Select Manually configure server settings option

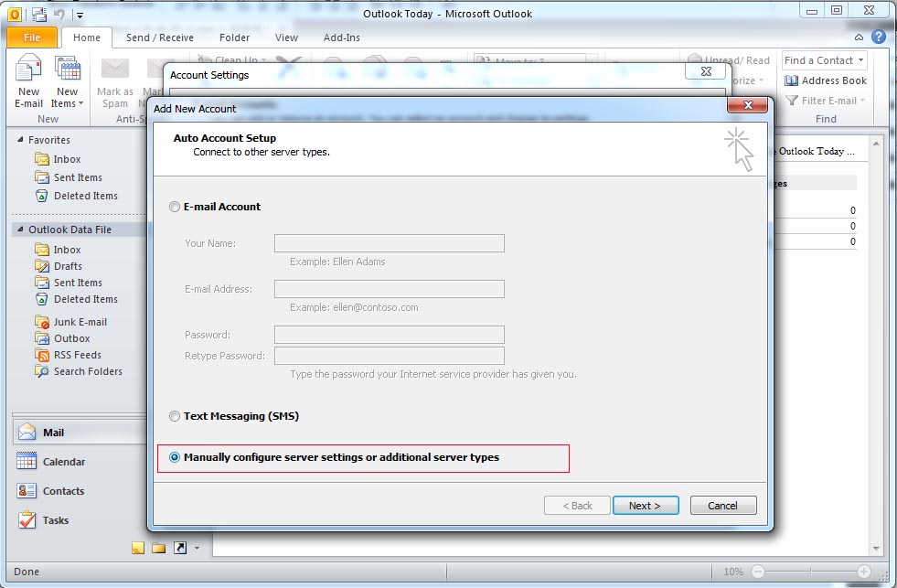click(175, 458)
